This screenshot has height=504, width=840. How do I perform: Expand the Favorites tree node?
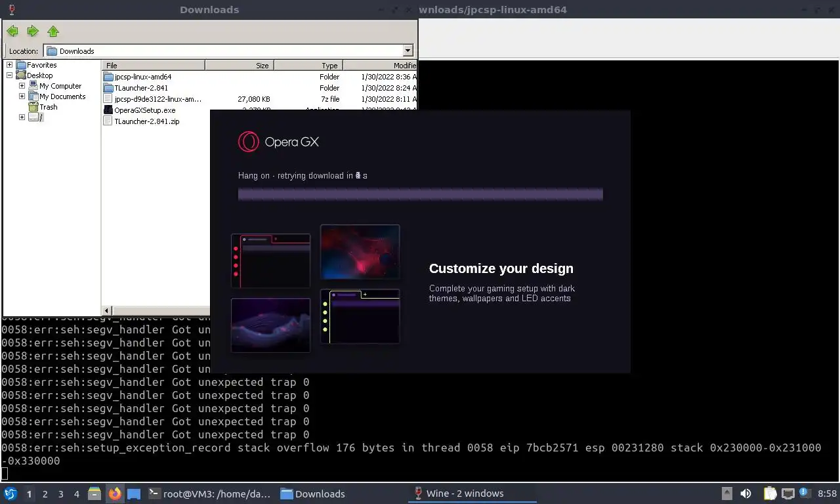[9, 65]
